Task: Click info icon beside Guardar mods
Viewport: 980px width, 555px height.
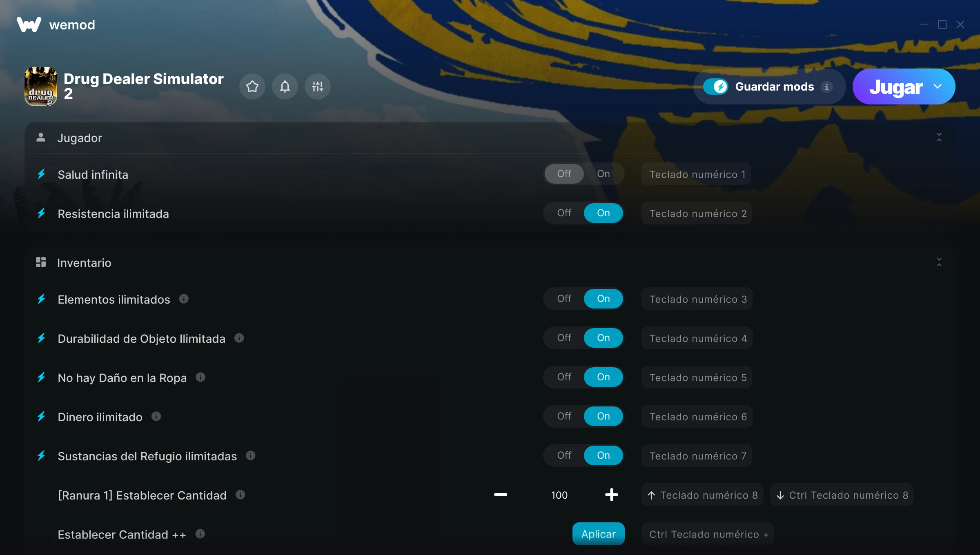Action: click(x=827, y=87)
